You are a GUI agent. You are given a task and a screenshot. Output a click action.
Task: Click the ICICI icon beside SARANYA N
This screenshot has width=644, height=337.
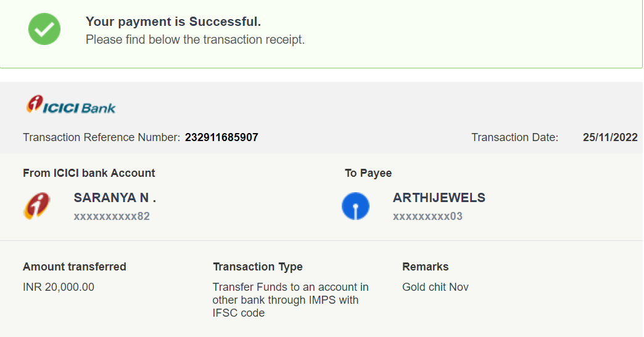(37, 206)
